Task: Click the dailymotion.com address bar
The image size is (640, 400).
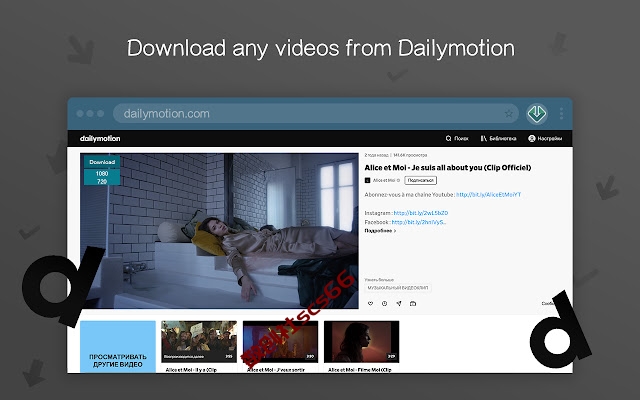Action: (x=316, y=113)
